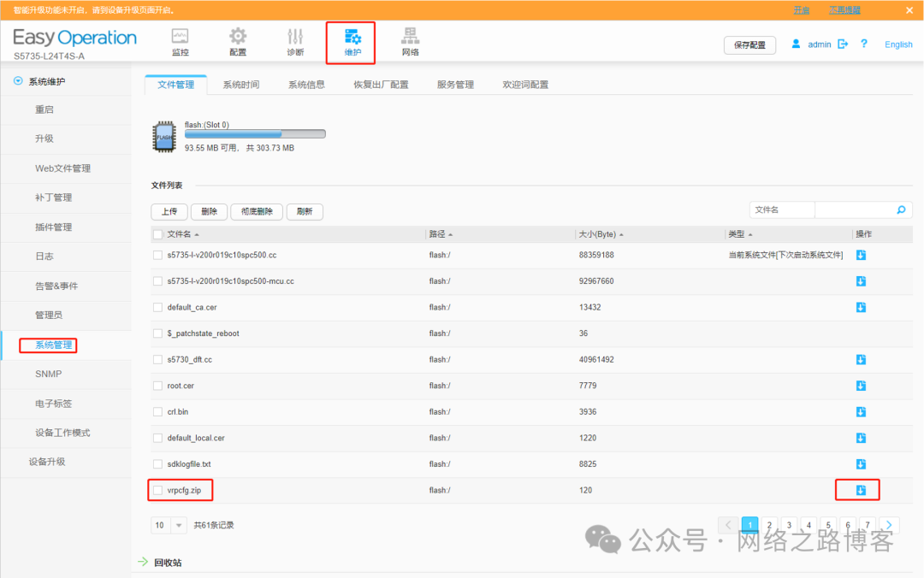This screenshot has width=924, height=578.
Task: Select the root.cer file checkbox
Action: tap(157, 386)
